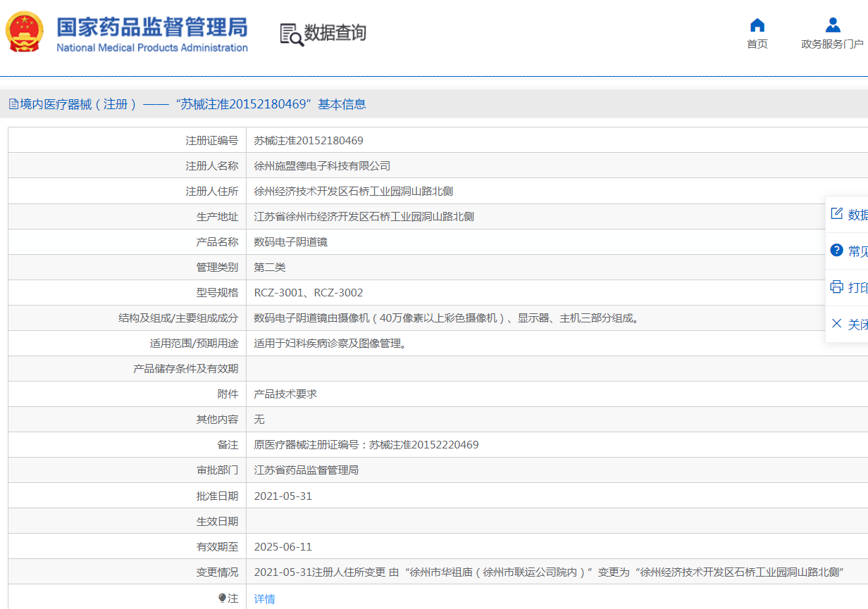The height and width of the screenshot is (609, 868).
Task: Click the national emblem logo
Action: click(x=24, y=32)
